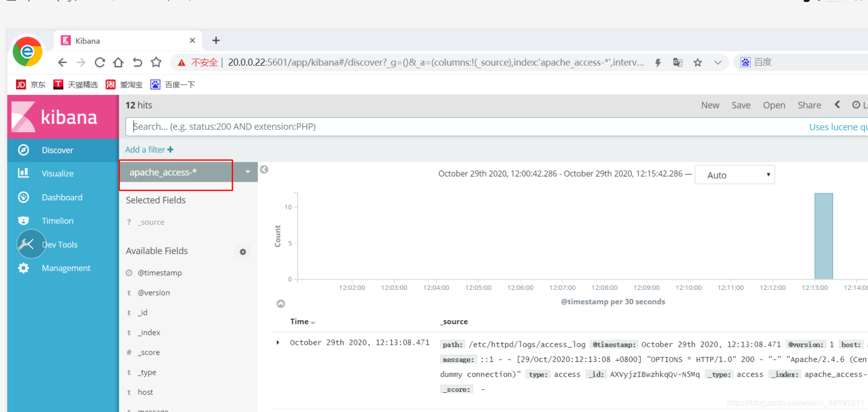Click Open in the top menu

(774, 105)
